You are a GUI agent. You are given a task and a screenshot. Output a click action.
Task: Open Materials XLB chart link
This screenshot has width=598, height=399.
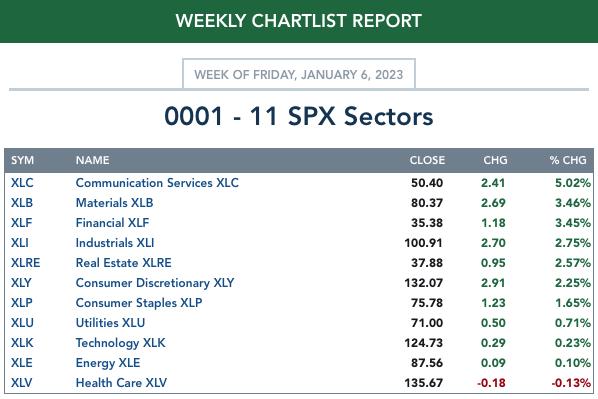click(x=114, y=203)
